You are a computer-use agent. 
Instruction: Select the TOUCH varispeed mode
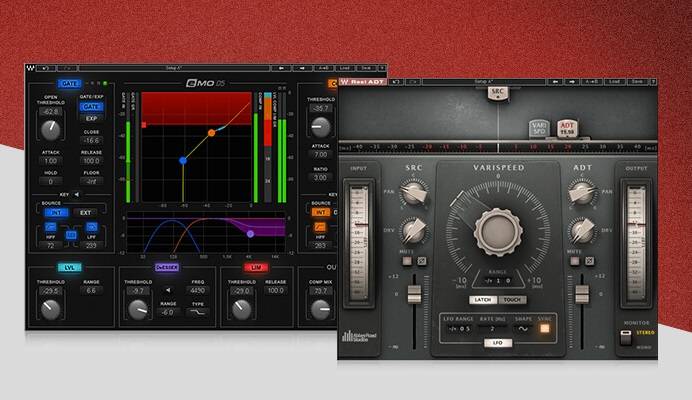[511, 299]
